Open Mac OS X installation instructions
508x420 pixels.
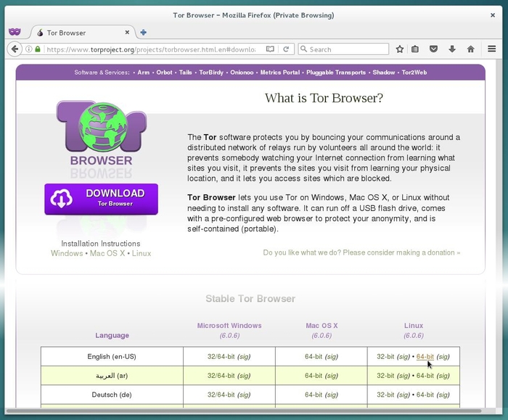(x=107, y=254)
